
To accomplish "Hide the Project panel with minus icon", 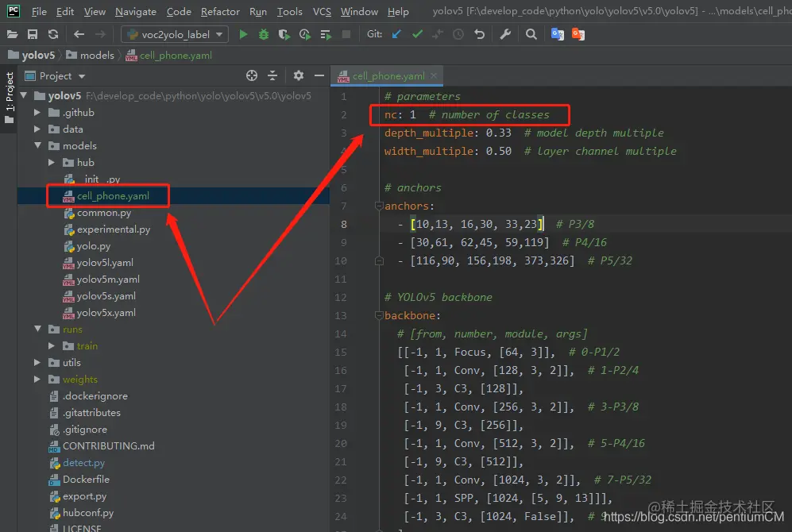I will click(x=319, y=75).
